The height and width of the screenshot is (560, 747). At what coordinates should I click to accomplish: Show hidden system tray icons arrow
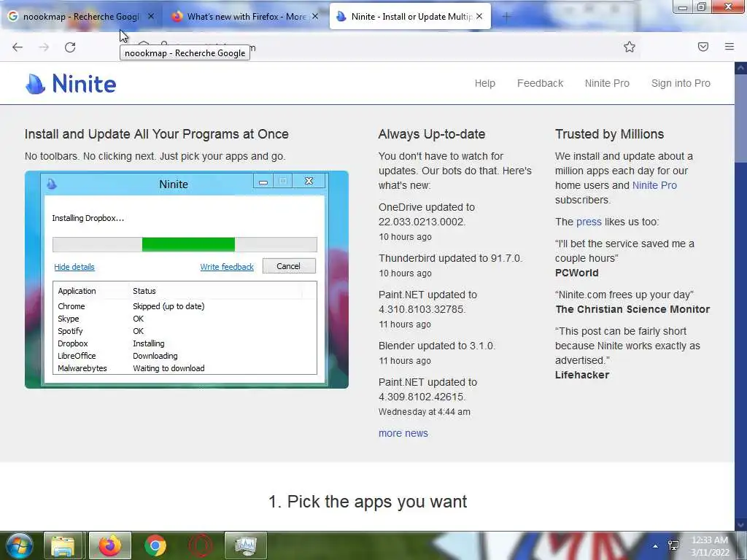(x=656, y=545)
